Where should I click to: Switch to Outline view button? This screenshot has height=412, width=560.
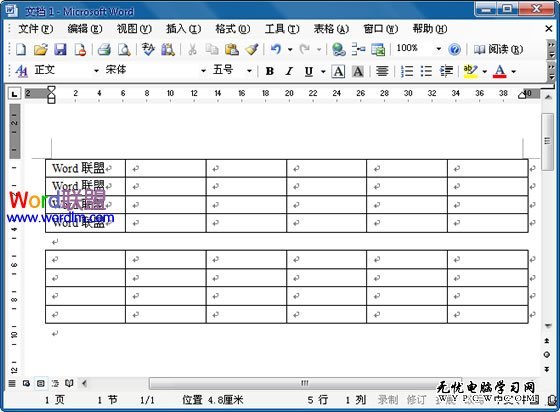[55, 383]
